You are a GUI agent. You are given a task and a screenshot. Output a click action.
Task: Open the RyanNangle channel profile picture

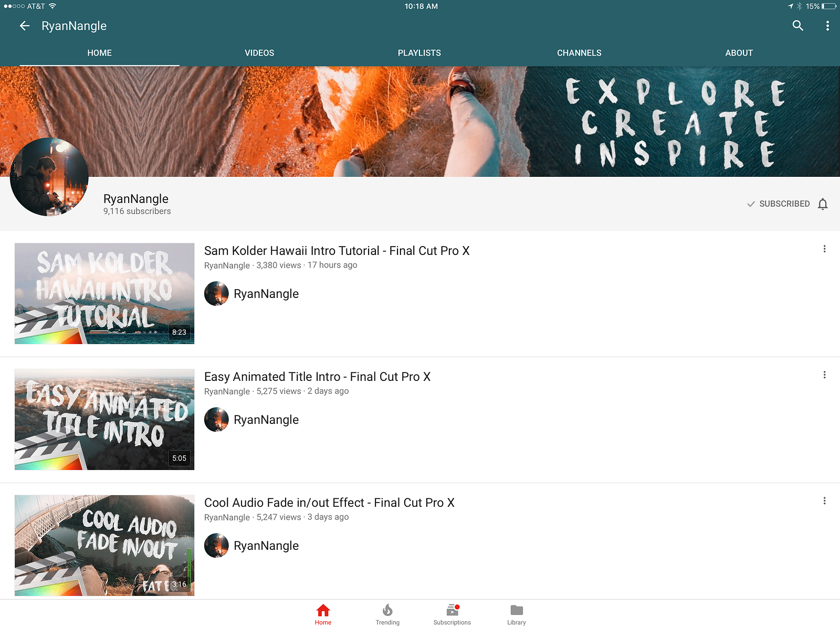click(x=49, y=177)
